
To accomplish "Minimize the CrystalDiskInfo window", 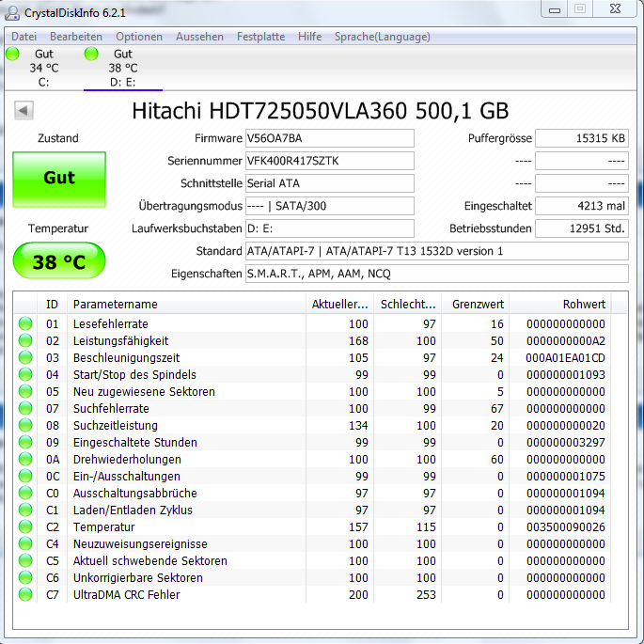I will [x=555, y=9].
